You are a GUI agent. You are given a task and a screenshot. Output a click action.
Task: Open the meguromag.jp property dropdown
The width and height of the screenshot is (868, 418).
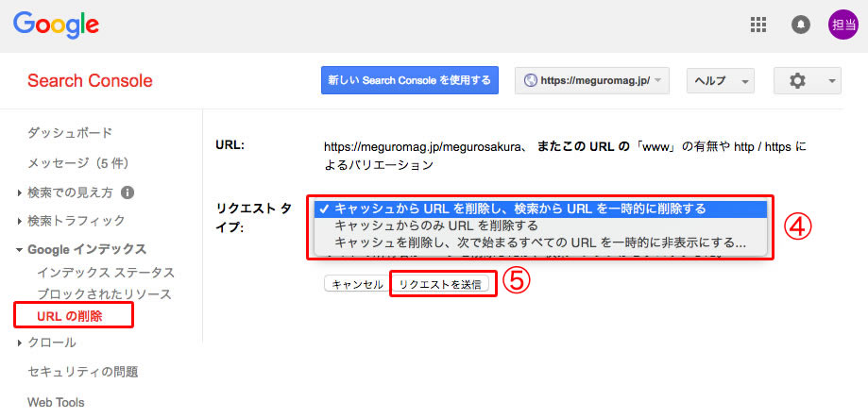(592, 81)
